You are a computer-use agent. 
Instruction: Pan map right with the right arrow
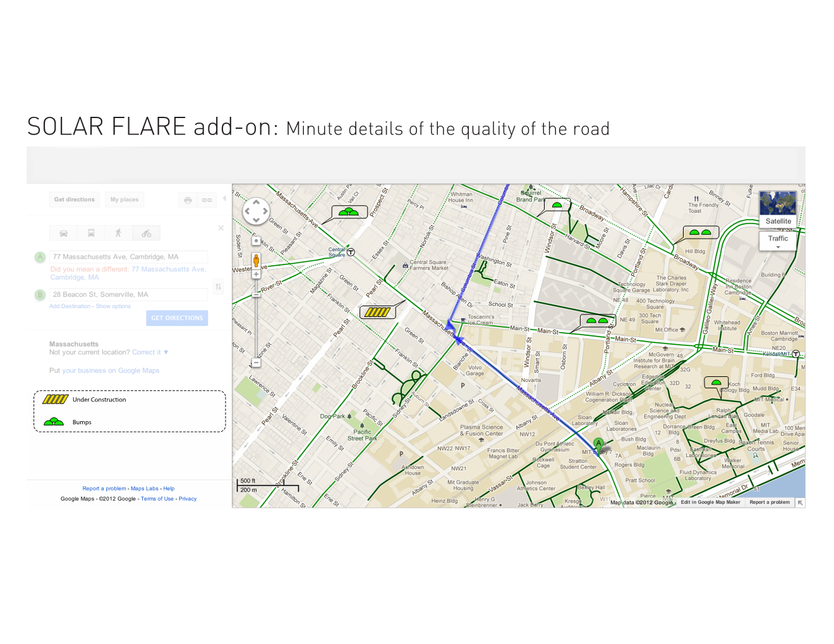click(265, 212)
